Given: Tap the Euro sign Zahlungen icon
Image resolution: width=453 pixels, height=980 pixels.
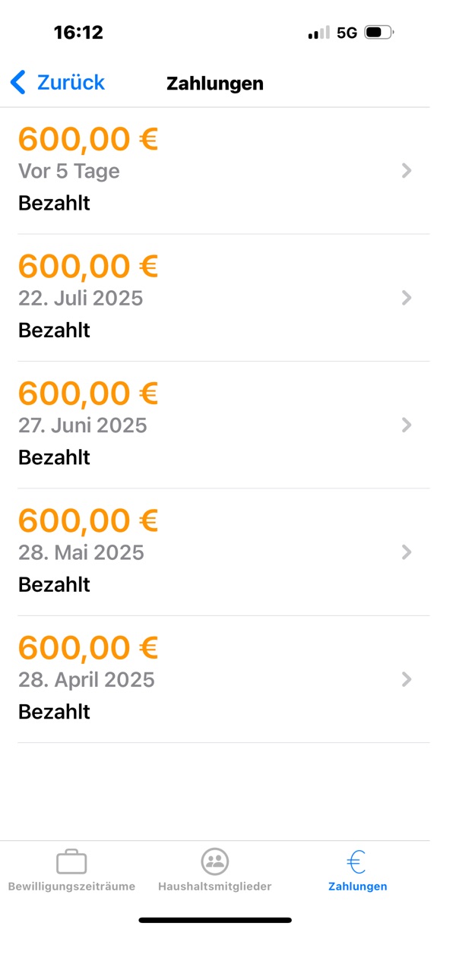Looking at the screenshot, I should point(356,861).
